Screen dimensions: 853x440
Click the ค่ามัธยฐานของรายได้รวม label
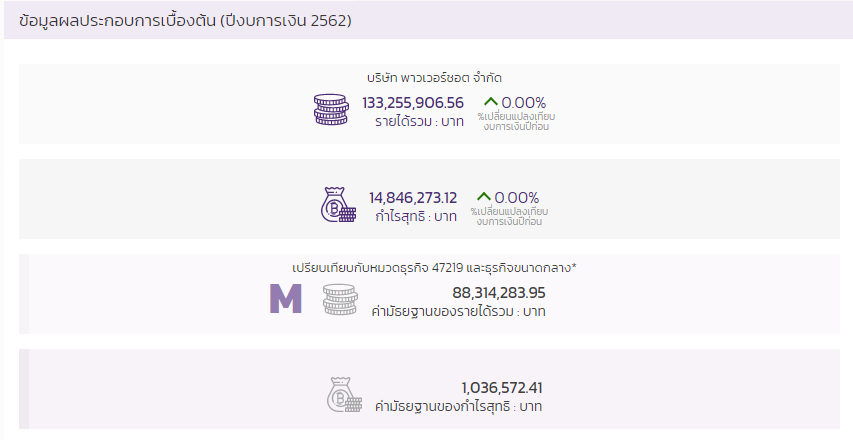[458, 312]
